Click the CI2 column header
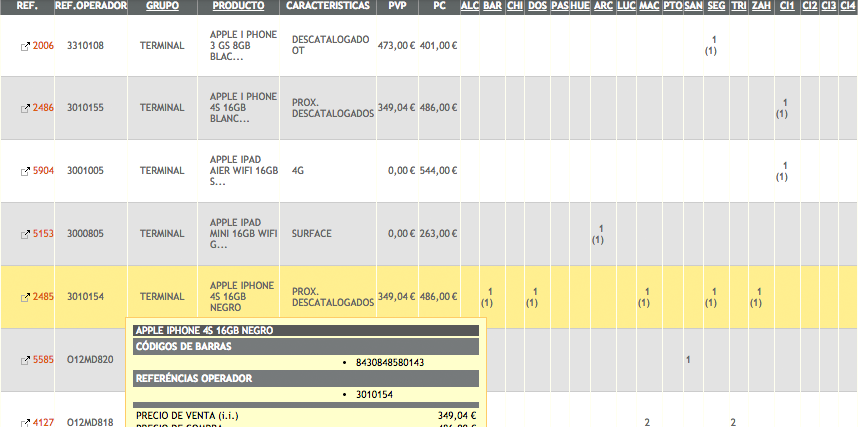This screenshot has height=427, width=858. point(810,6)
